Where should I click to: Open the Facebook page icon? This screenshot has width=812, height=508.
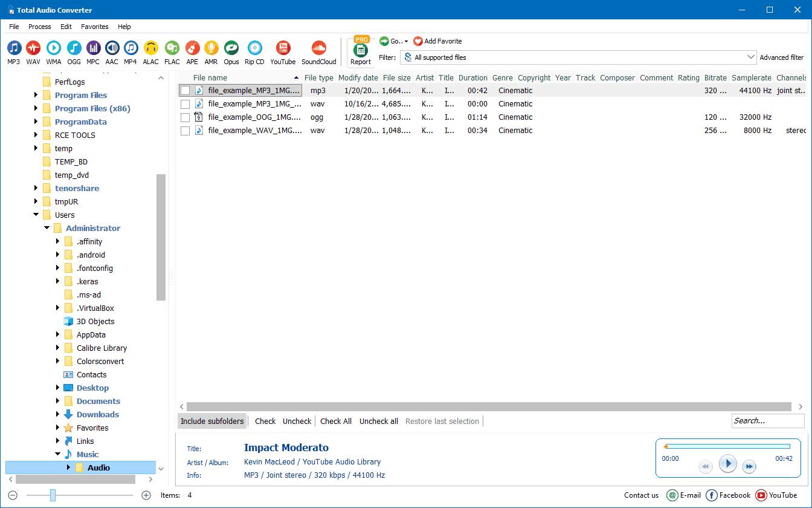711,495
